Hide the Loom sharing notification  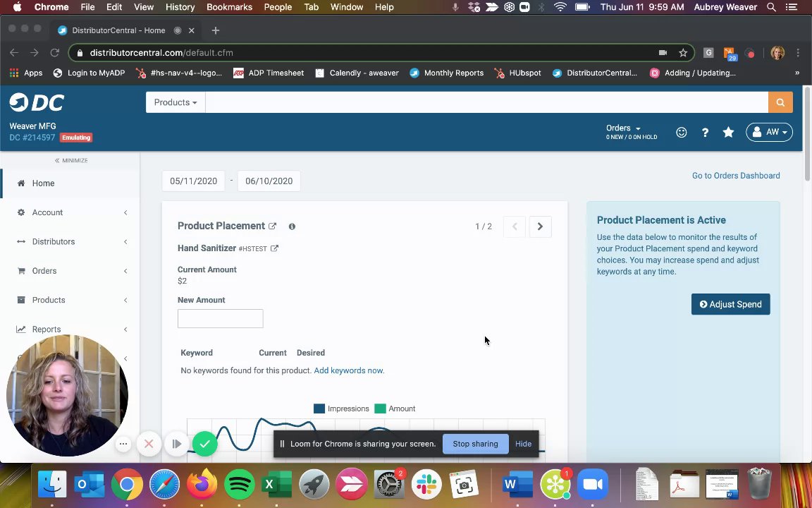(x=523, y=444)
